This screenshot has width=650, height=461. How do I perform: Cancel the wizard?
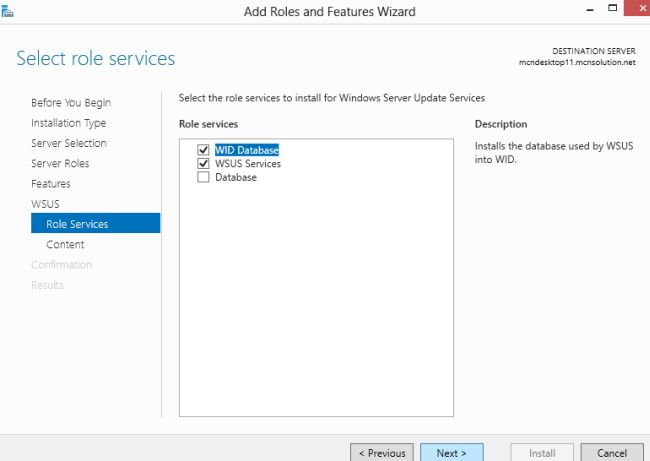pos(612,452)
